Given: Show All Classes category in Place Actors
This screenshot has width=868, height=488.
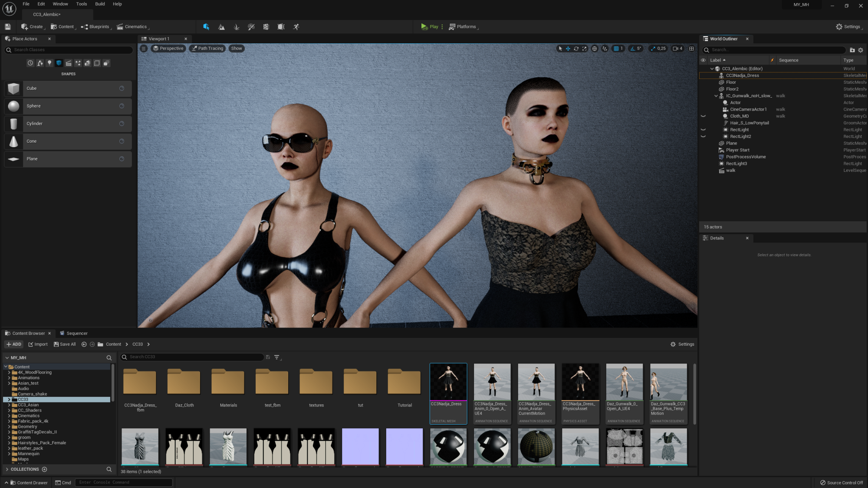Looking at the screenshot, I should 106,63.
